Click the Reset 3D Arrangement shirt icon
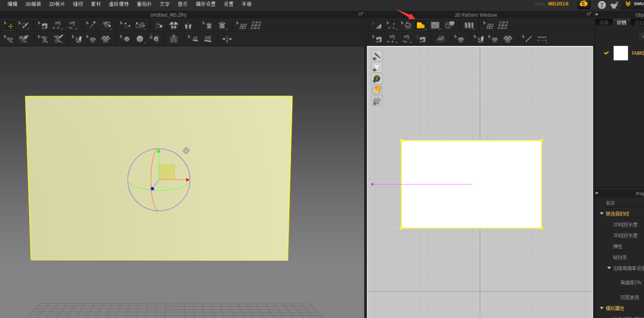This screenshot has width=644, height=318. point(174,26)
